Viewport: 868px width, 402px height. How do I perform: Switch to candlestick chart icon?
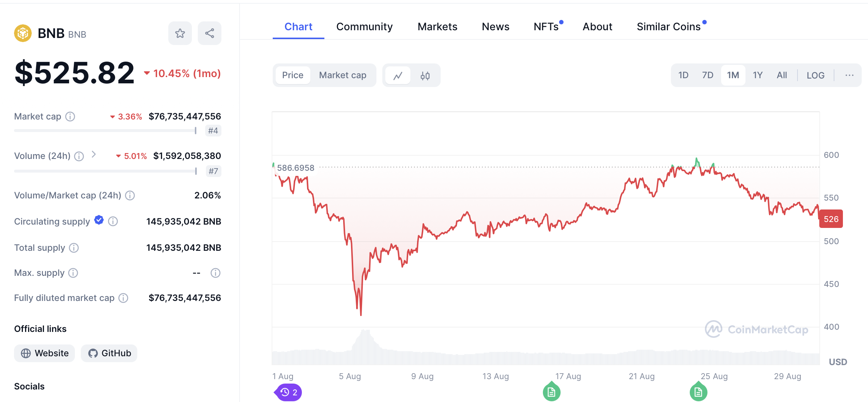point(425,76)
